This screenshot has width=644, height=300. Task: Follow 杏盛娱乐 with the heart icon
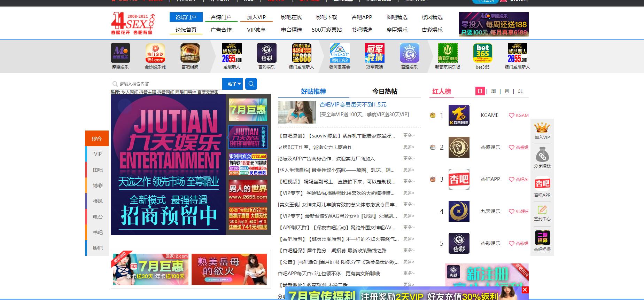pos(511,148)
